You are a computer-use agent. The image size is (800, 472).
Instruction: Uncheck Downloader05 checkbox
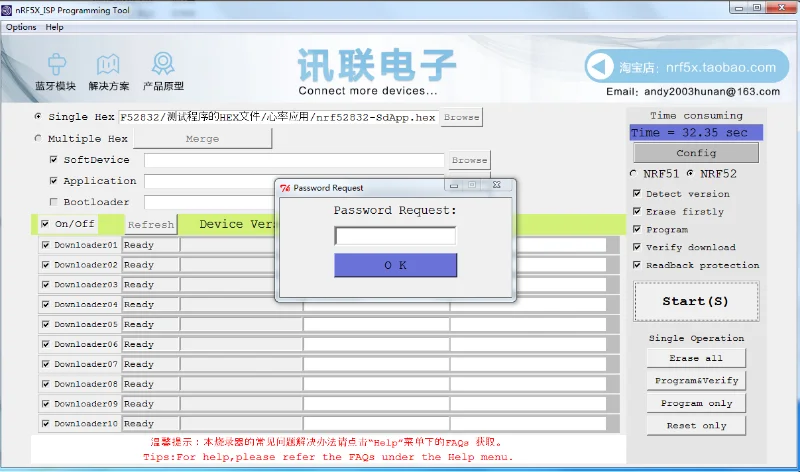(x=46, y=325)
